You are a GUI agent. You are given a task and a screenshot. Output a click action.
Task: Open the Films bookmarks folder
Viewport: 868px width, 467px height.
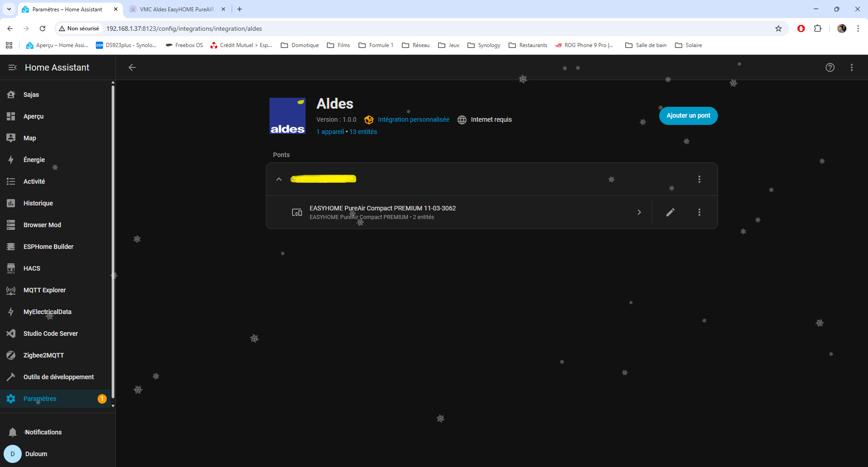point(339,45)
